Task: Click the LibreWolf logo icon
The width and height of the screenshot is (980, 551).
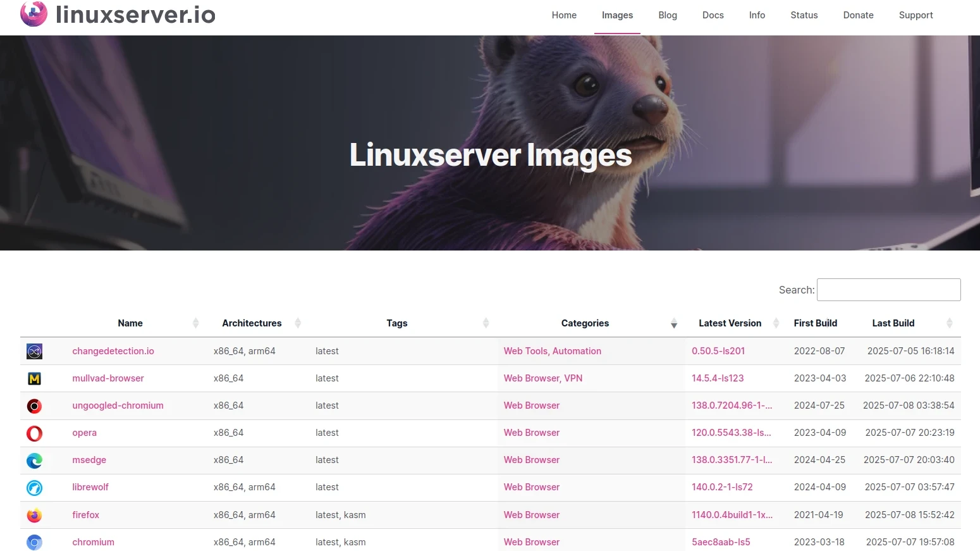Action: tap(35, 488)
